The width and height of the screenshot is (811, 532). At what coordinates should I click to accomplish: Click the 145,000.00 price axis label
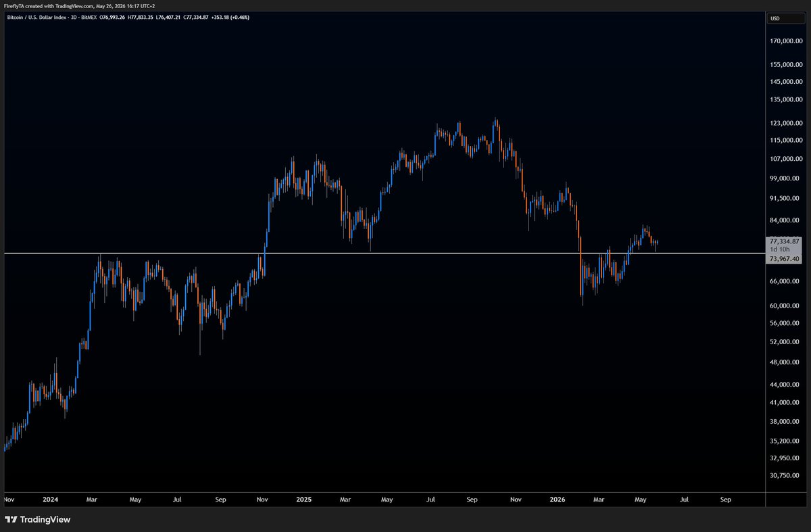(x=786, y=82)
